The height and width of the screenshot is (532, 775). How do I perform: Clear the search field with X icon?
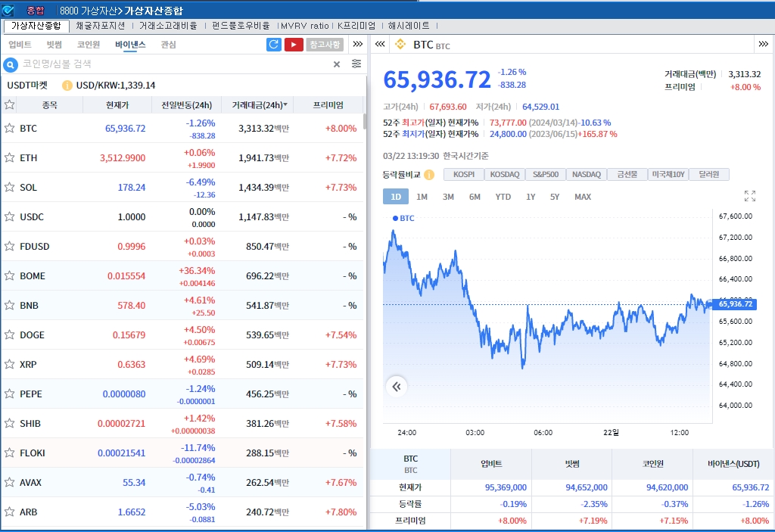tap(337, 64)
